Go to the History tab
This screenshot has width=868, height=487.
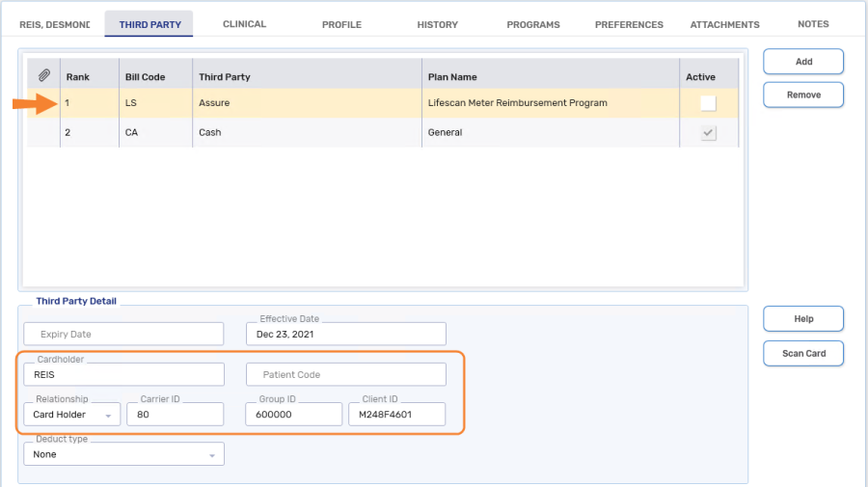point(437,24)
